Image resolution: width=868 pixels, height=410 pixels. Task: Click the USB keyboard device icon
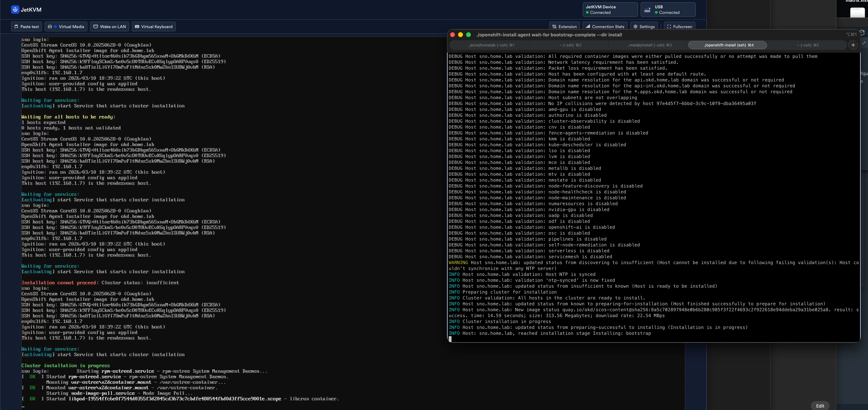(647, 10)
